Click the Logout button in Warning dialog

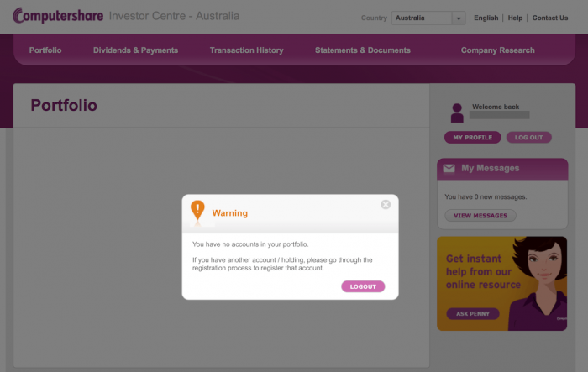point(363,286)
